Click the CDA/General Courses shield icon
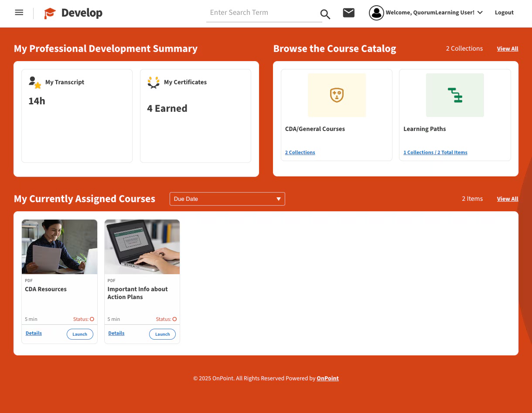The height and width of the screenshot is (413, 532). pyautogui.click(x=337, y=95)
